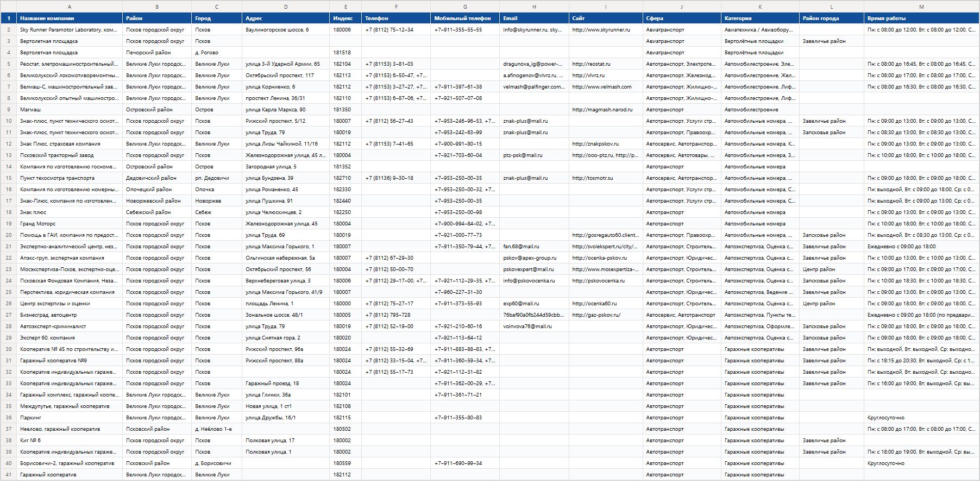Image resolution: width=980 pixels, height=490 pixels.
Task: Open the http://magmash.narod.ru link
Action: point(602,110)
